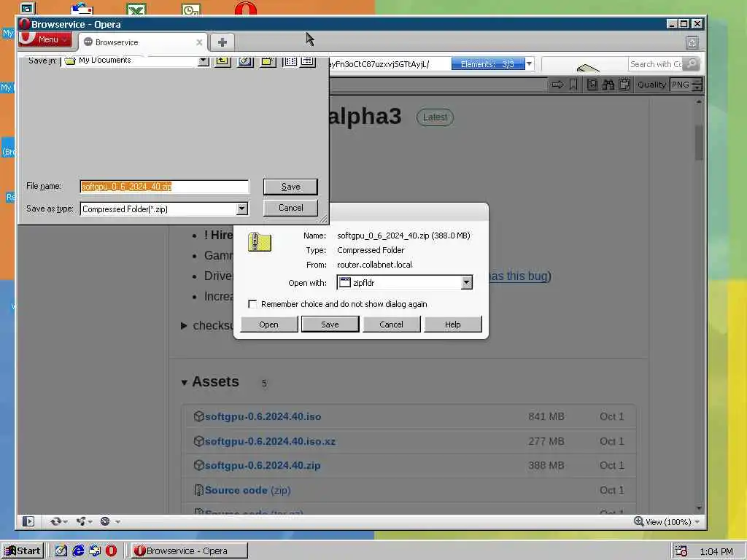Click the page download icon in Browservice toolbar
747x560 pixels.
[592, 85]
